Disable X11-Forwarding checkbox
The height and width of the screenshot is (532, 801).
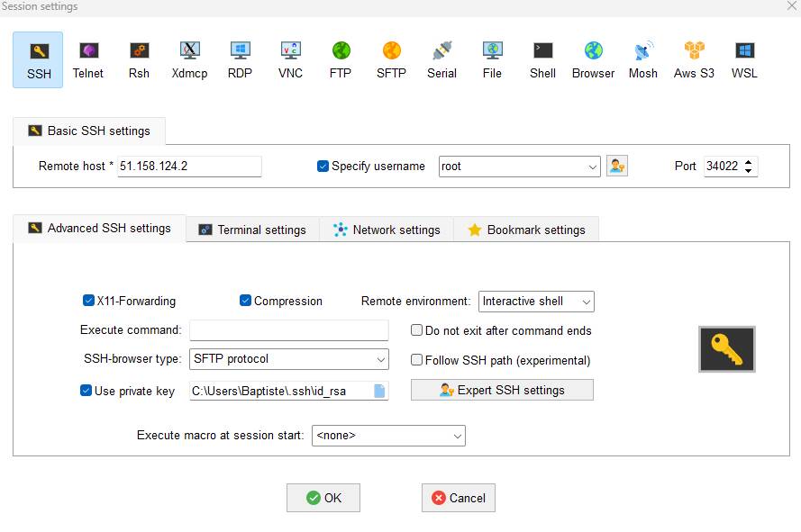(x=88, y=301)
